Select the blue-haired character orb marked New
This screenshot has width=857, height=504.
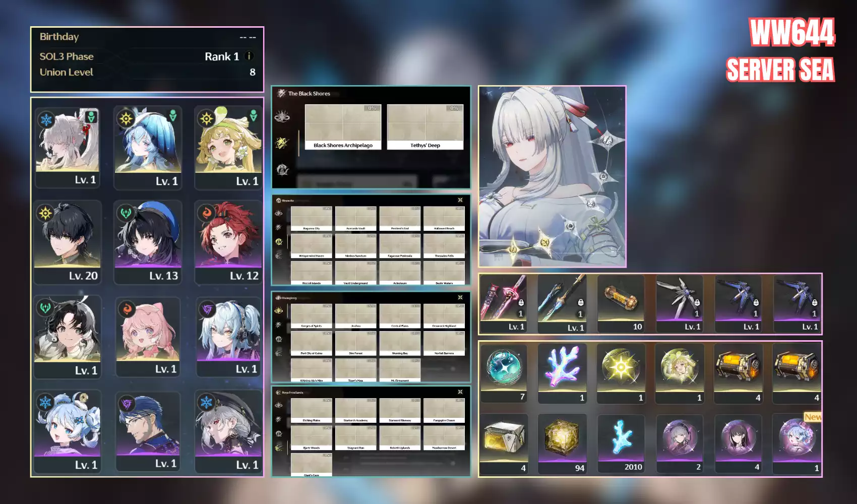[x=797, y=444]
